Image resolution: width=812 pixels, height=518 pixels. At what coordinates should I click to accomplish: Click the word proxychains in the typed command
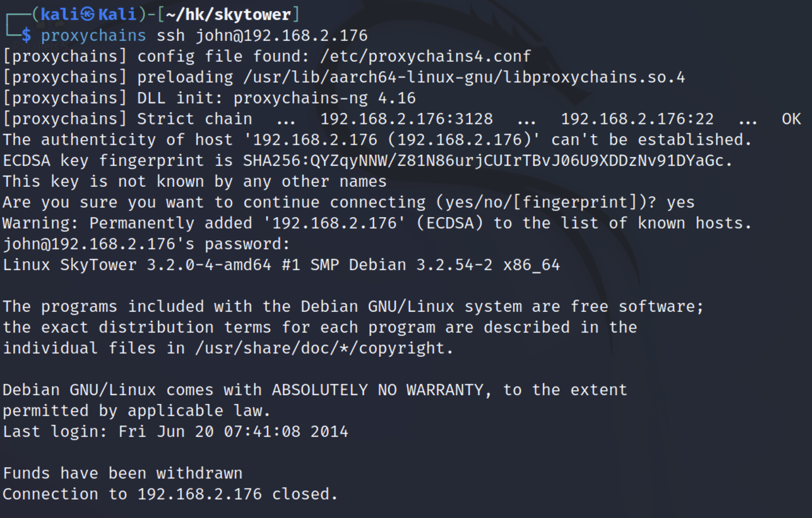[93, 36]
